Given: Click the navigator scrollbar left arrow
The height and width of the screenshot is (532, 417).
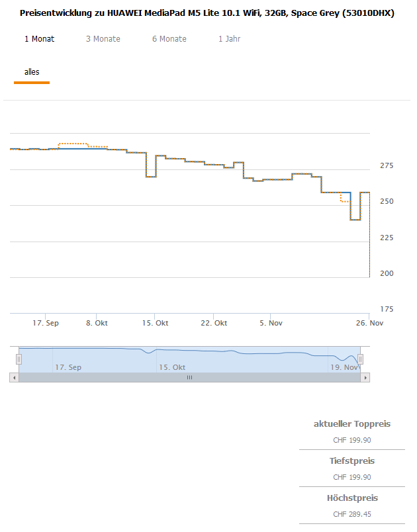Looking at the screenshot, I should tap(14, 377).
